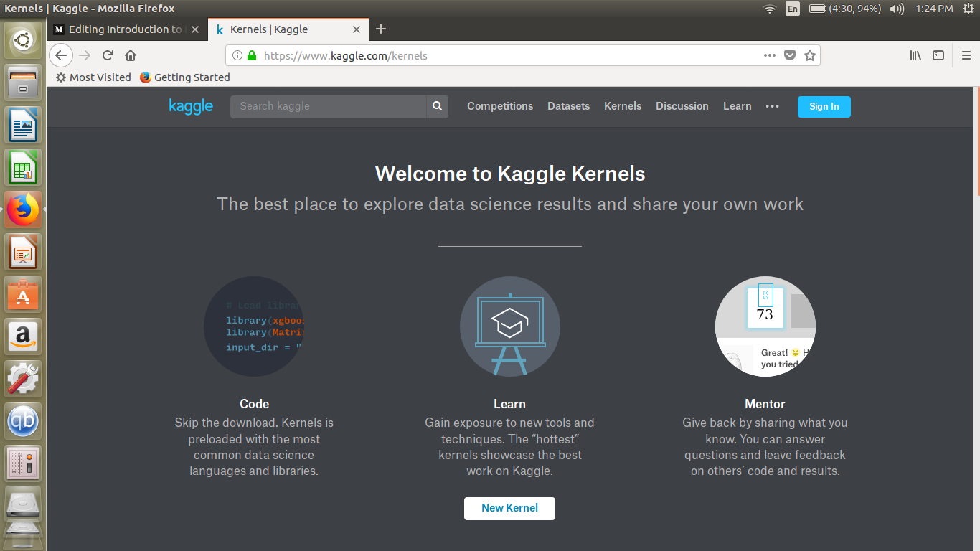Toggle the Firefox sidebar view icon
The image size is (980, 551).
point(938,55)
